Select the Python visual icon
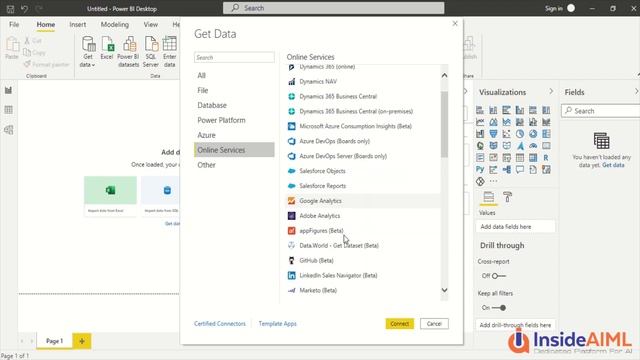Screen dimensions: 640x360 click(x=480, y=169)
